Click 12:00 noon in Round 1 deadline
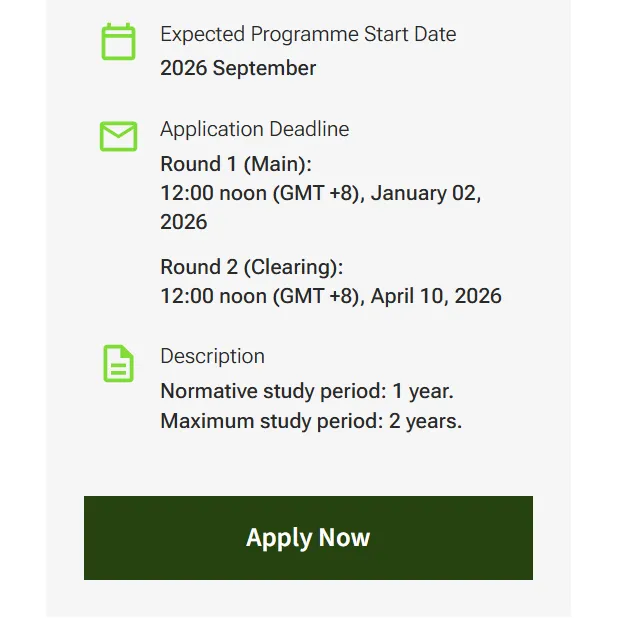Viewport: 621px width, 642px height. click(213, 193)
